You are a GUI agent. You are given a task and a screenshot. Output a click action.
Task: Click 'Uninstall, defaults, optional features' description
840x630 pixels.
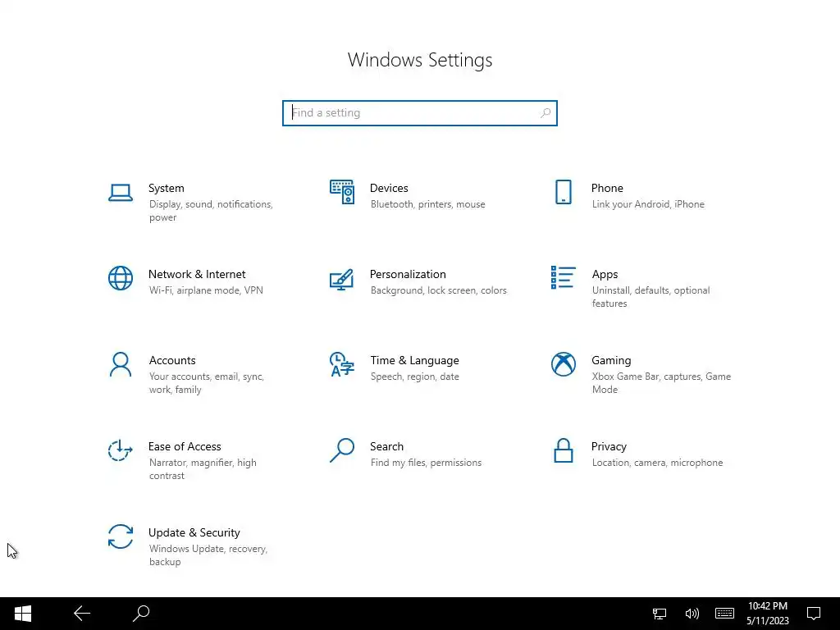pyautogui.click(x=651, y=297)
